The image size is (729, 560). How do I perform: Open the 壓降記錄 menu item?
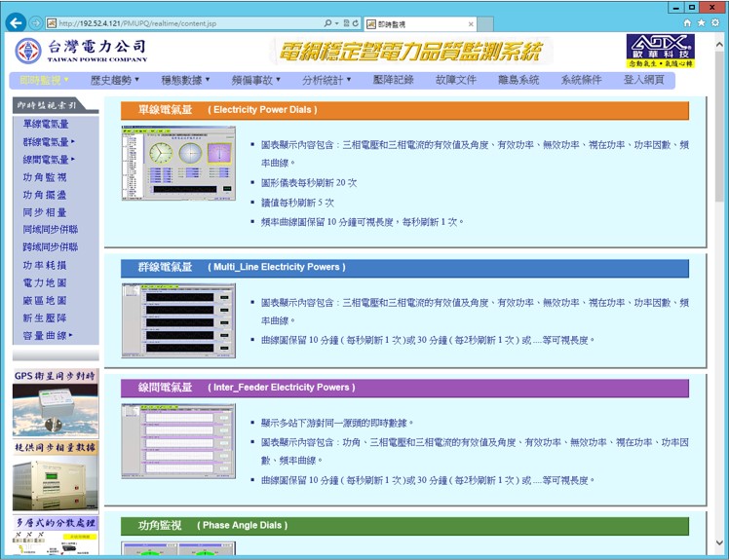click(393, 80)
